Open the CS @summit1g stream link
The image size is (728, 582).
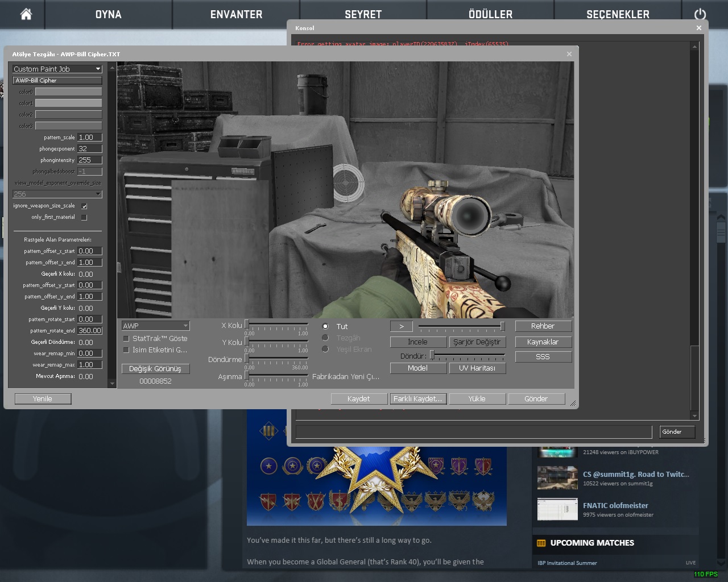click(636, 474)
